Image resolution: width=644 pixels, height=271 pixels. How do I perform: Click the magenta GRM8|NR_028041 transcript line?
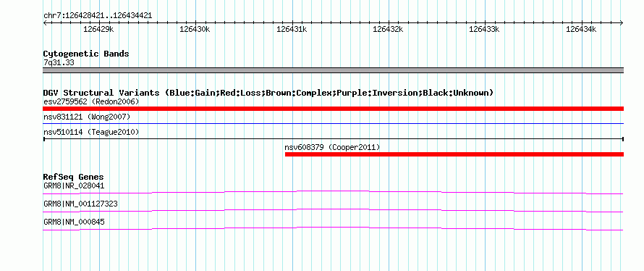tap(333, 193)
